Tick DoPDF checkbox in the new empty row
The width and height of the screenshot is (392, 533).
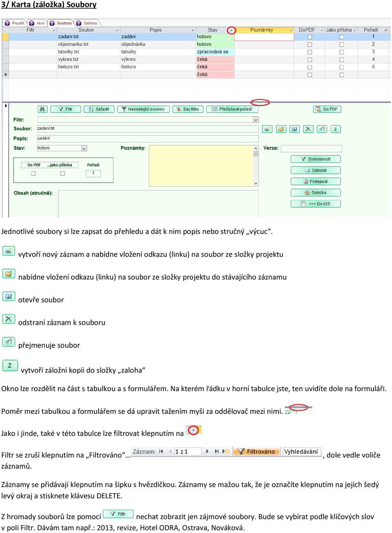(310, 75)
